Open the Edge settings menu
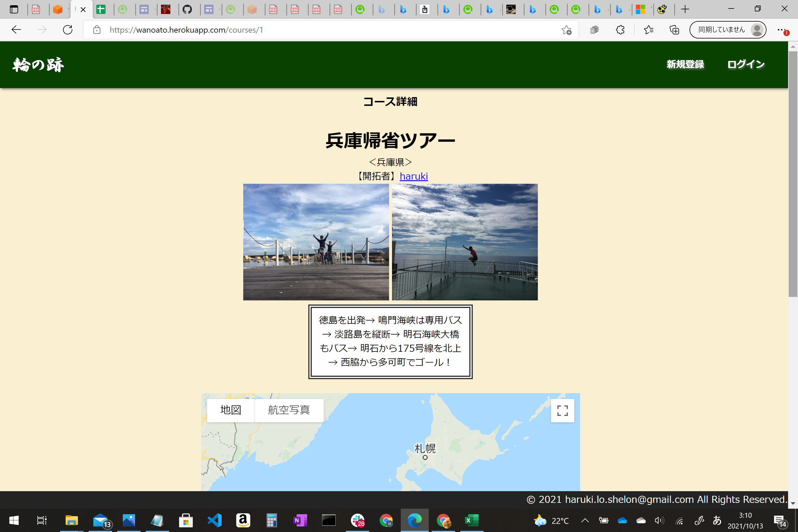This screenshot has height=532, width=798. (x=781, y=30)
